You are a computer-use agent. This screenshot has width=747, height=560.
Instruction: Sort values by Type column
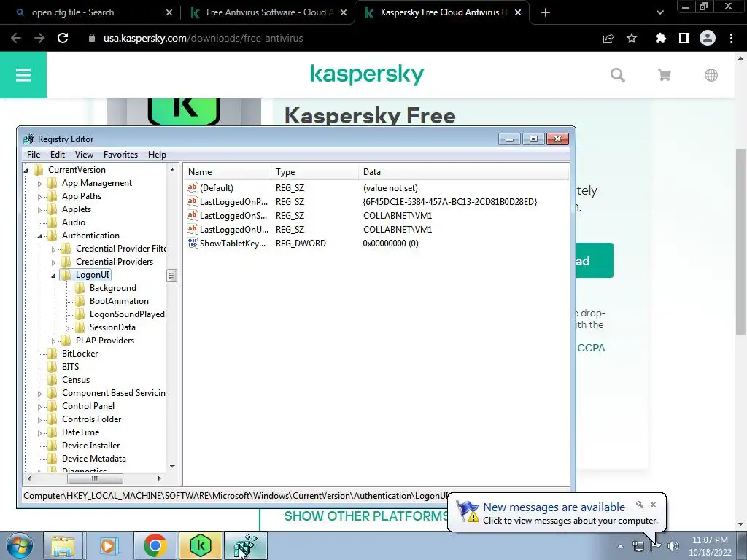tap(315, 172)
